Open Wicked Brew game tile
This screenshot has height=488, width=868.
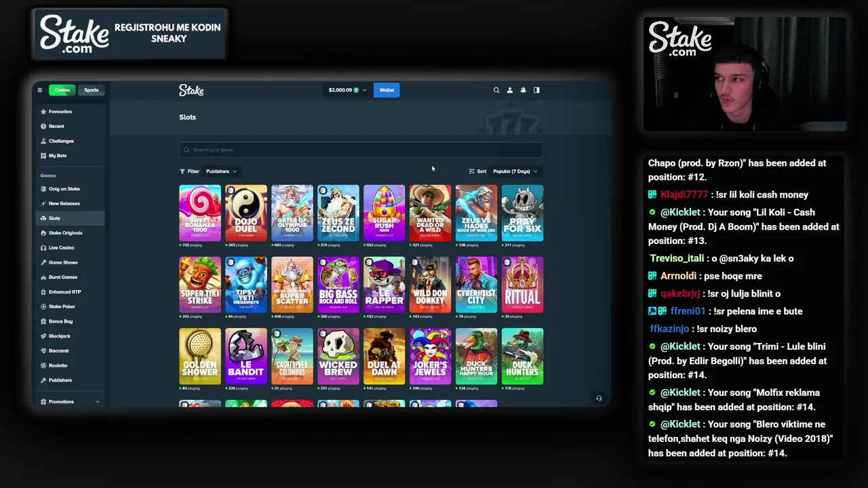338,357
